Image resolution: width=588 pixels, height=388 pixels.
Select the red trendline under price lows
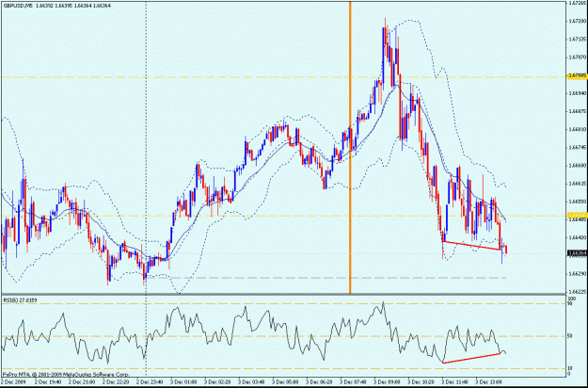(x=471, y=246)
